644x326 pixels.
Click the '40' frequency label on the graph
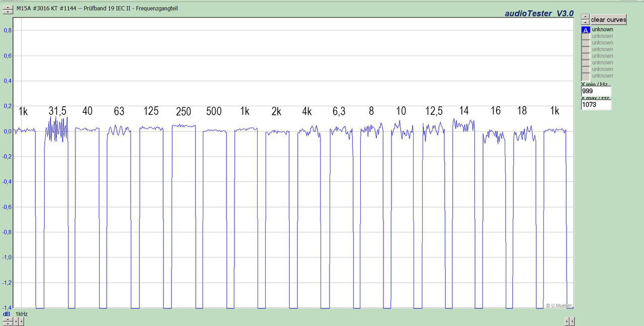87,111
